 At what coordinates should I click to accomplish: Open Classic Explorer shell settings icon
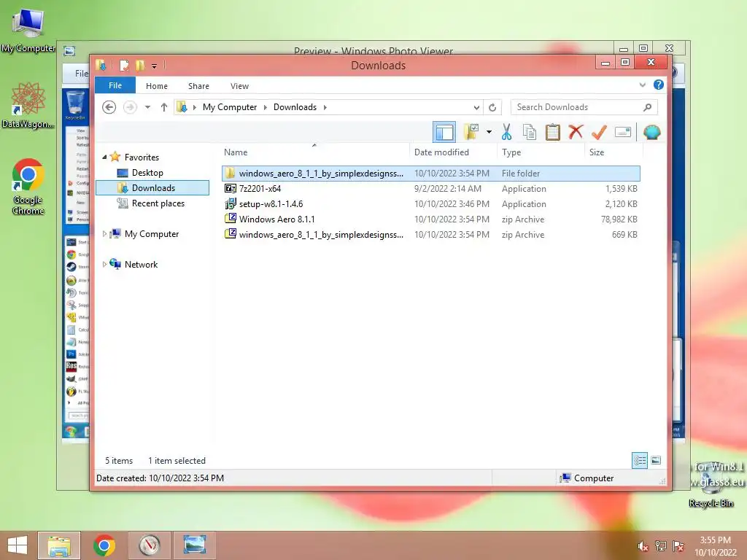[x=651, y=132]
